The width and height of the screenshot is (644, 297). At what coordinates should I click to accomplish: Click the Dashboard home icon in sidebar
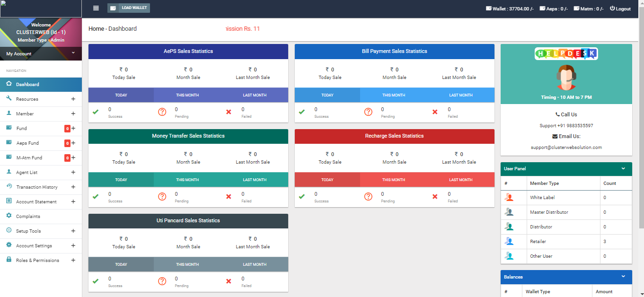pyautogui.click(x=9, y=84)
